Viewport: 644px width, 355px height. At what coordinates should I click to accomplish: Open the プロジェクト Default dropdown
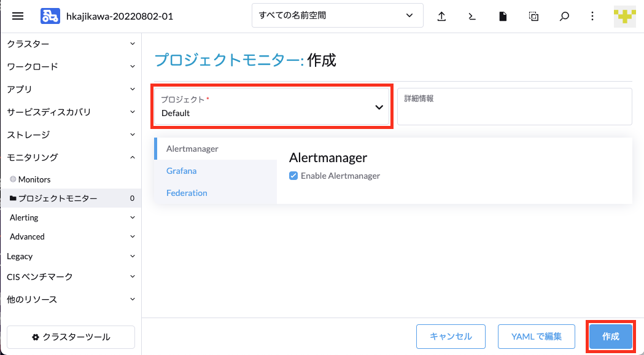coord(271,106)
